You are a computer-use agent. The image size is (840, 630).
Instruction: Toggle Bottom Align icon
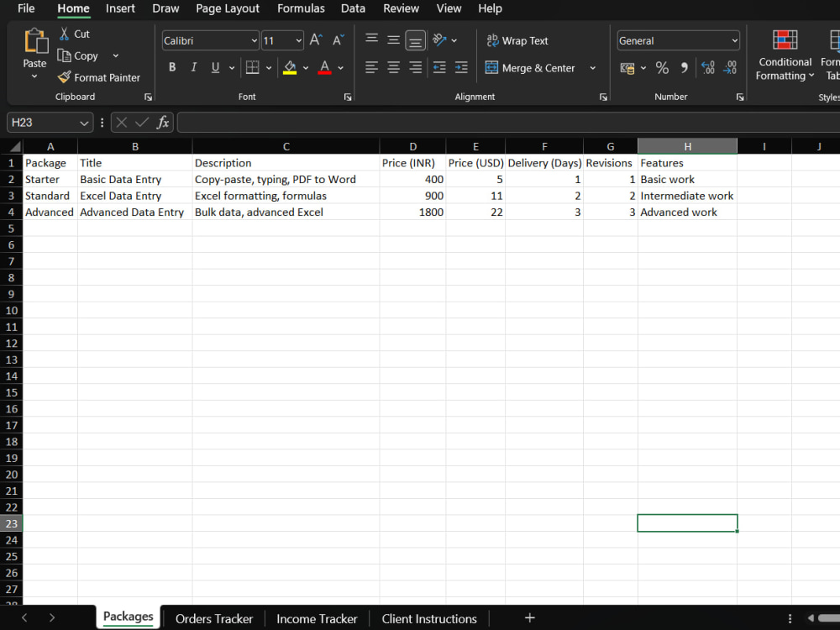(x=415, y=40)
